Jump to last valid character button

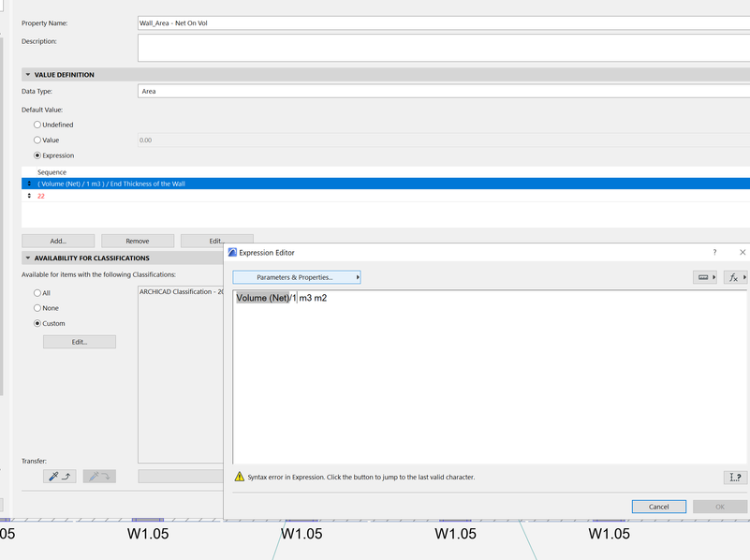[735, 478]
